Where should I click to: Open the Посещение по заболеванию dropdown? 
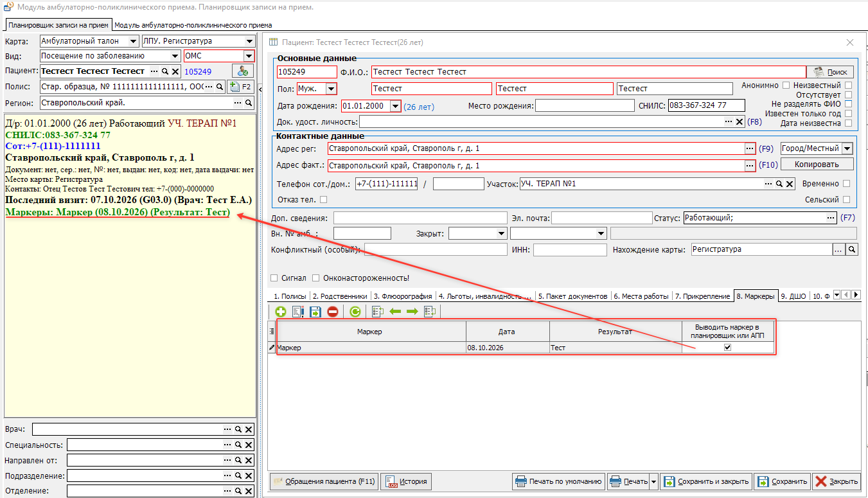click(x=175, y=56)
